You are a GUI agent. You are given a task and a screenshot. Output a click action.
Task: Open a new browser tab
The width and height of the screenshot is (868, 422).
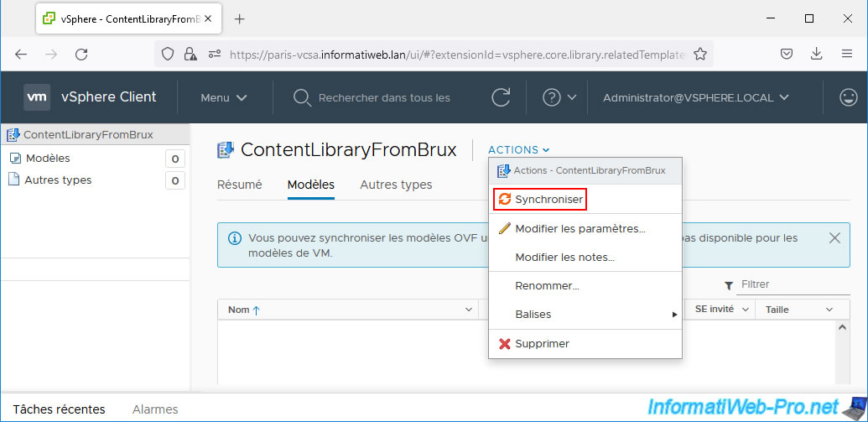coord(239,18)
